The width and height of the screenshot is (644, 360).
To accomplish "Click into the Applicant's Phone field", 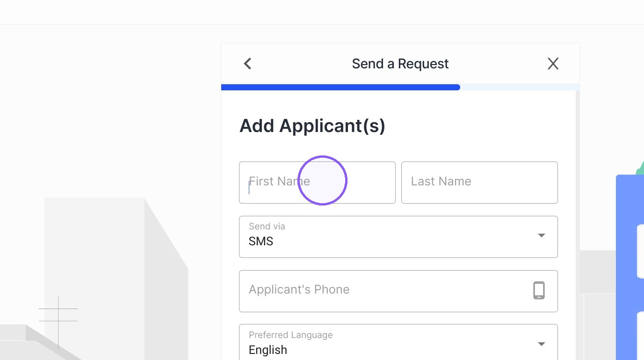I will 398,291.
